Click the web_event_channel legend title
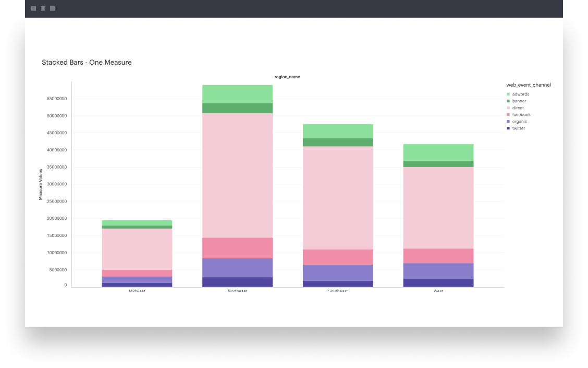Image resolution: width=588 pixels, height=368 pixels. coord(528,85)
